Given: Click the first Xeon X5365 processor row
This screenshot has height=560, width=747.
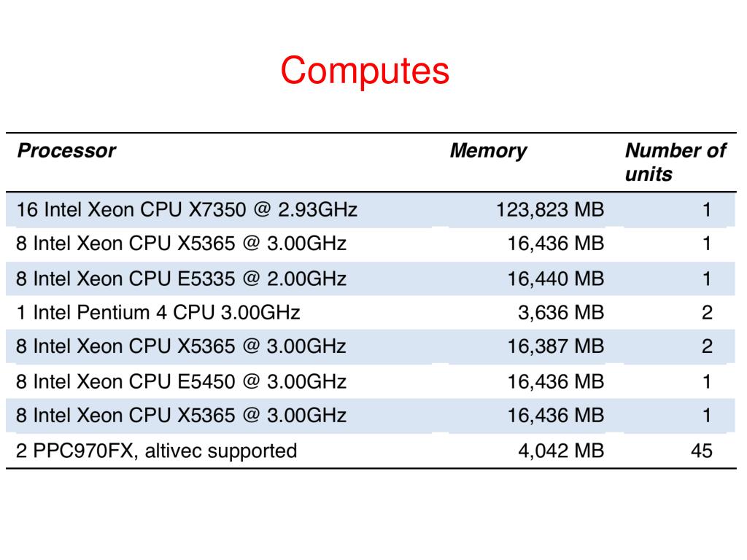Looking at the screenshot, I should tap(371, 244).
